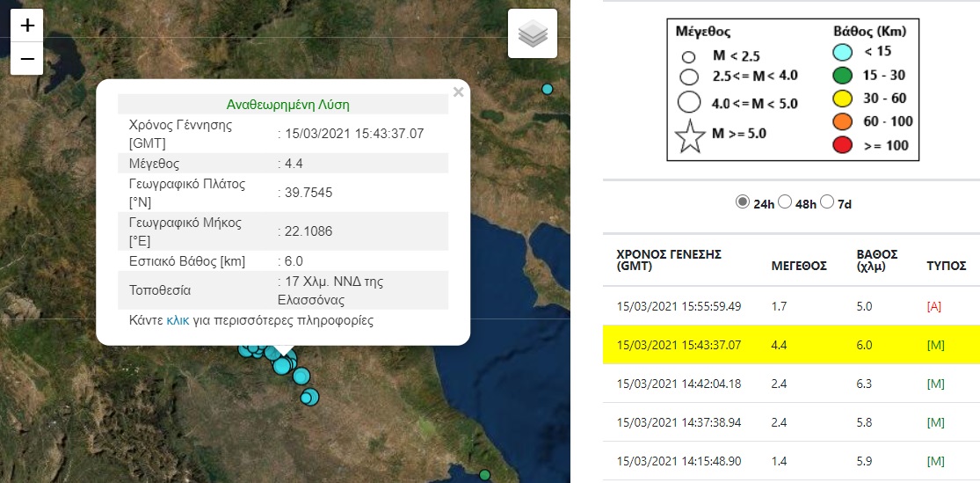This screenshot has width=980, height=483.
Task: Zoom in on the map
Action: [27, 26]
